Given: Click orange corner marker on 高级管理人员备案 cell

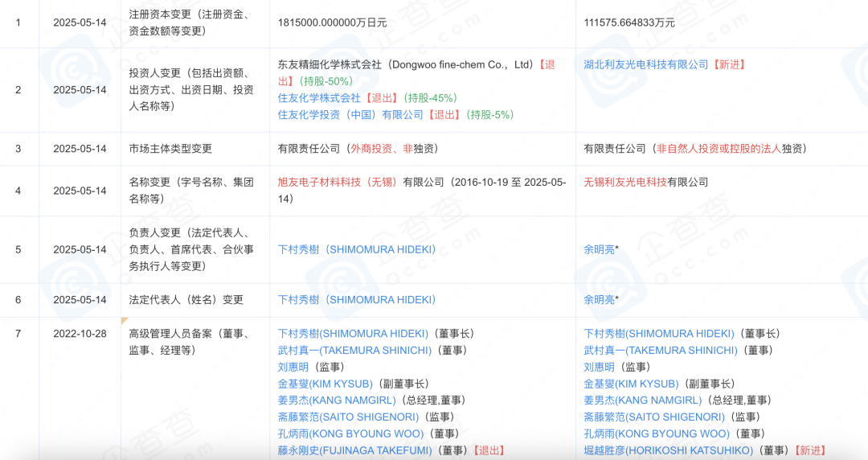Looking at the screenshot, I should coord(124,320).
